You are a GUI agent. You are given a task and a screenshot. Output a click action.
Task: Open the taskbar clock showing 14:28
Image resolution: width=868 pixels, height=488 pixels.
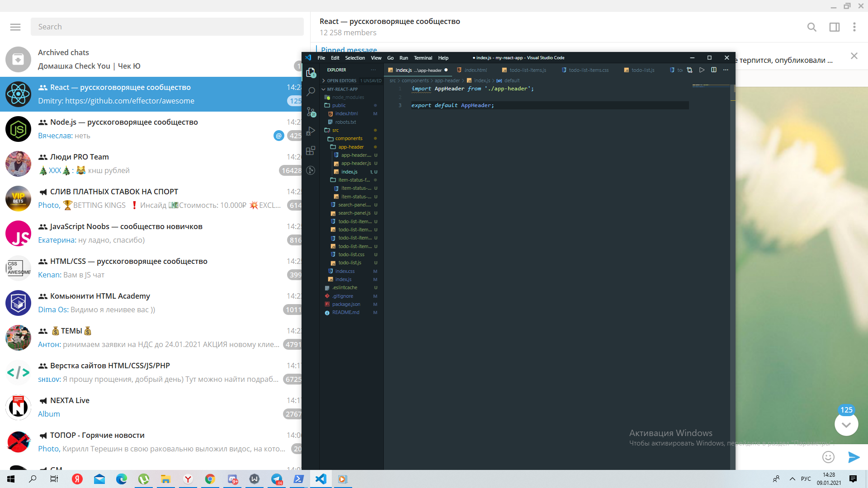(829, 479)
